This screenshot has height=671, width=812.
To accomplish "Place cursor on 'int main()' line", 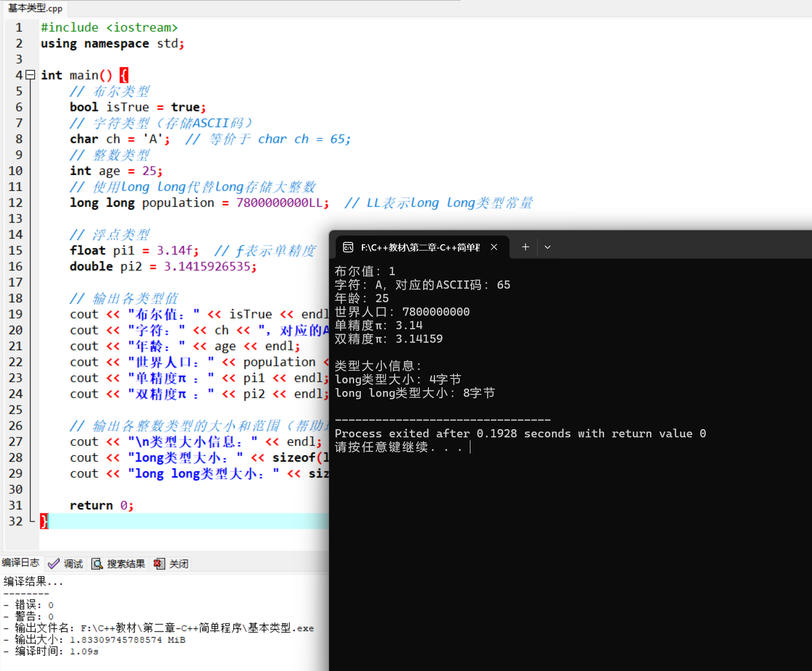I will click(x=84, y=75).
